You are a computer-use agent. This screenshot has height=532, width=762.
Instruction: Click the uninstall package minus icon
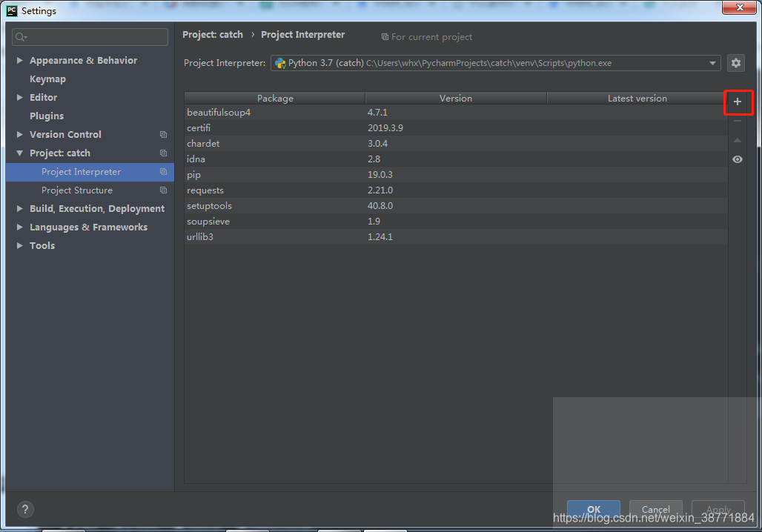(x=738, y=121)
